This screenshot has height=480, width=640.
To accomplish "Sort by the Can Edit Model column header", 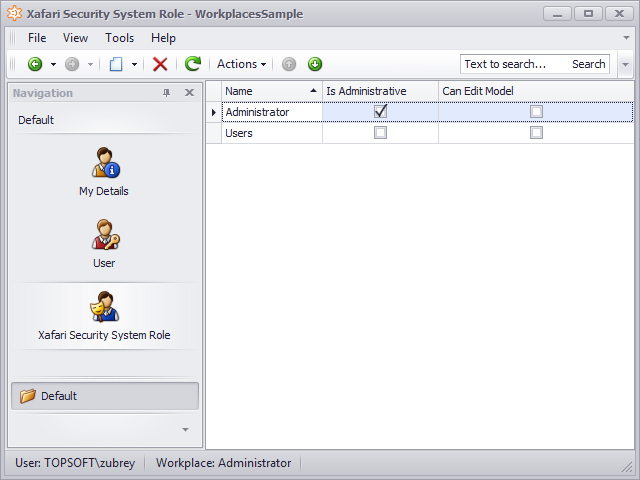I will pos(536,91).
